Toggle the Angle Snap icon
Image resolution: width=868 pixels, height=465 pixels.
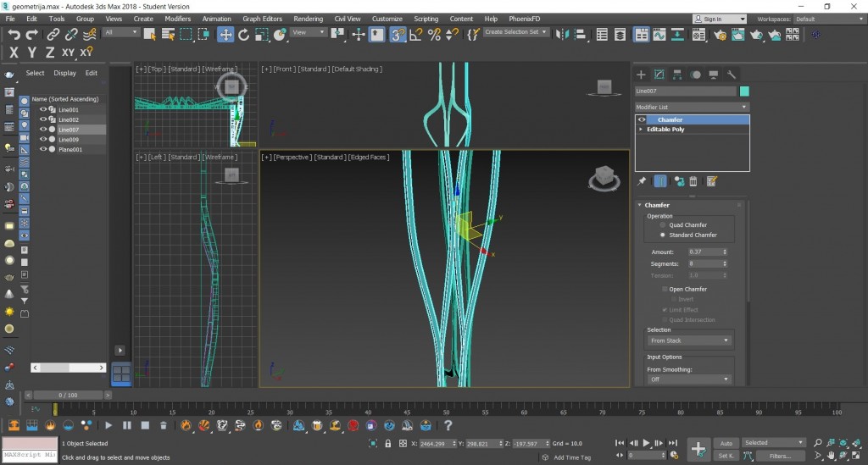pos(415,34)
